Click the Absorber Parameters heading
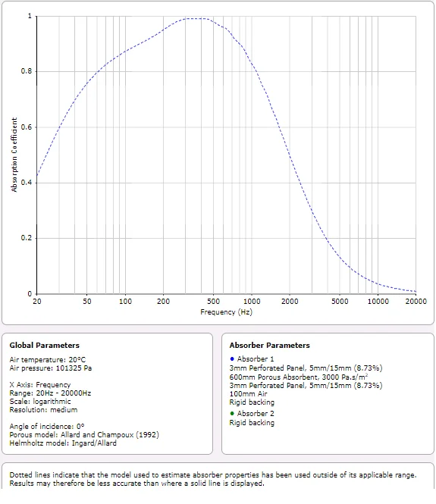Screen dimensions: 436x504 point(269,345)
